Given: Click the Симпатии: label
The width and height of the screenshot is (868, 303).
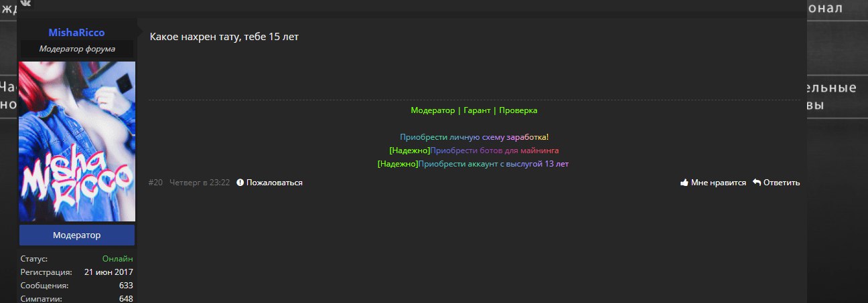Looking at the screenshot, I should 42,299.
